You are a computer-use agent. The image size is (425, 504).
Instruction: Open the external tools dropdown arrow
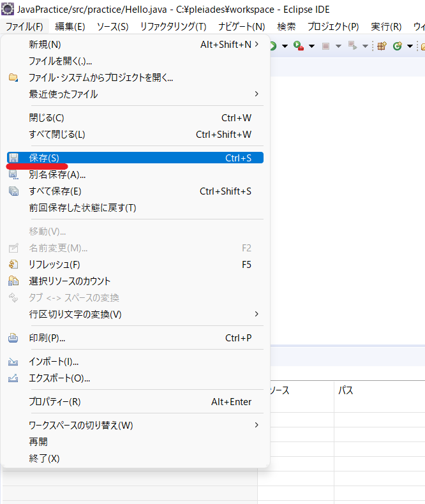click(x=311, y=47)
